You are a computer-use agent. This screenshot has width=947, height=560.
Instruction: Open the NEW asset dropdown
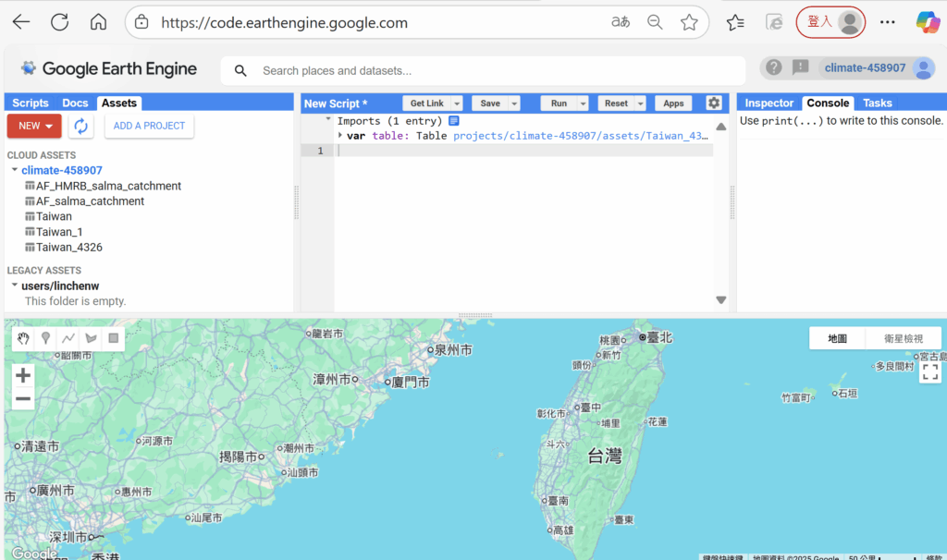coord(34,126)
